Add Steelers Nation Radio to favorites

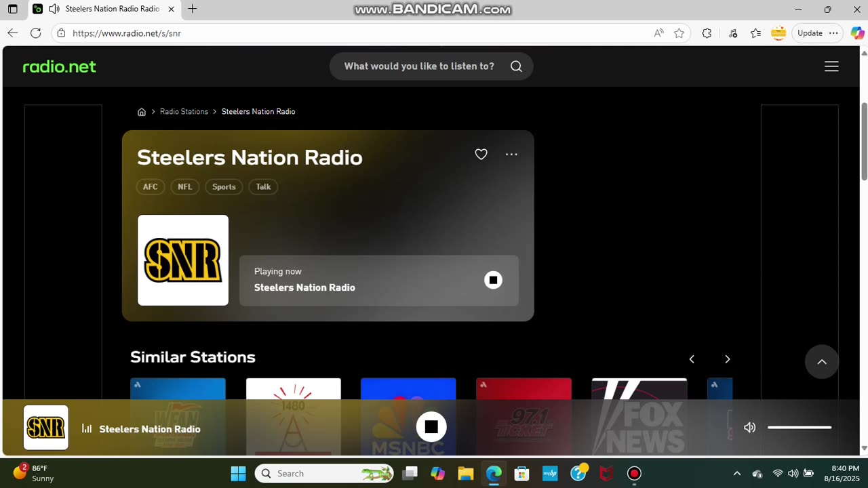tap(481, 155)
